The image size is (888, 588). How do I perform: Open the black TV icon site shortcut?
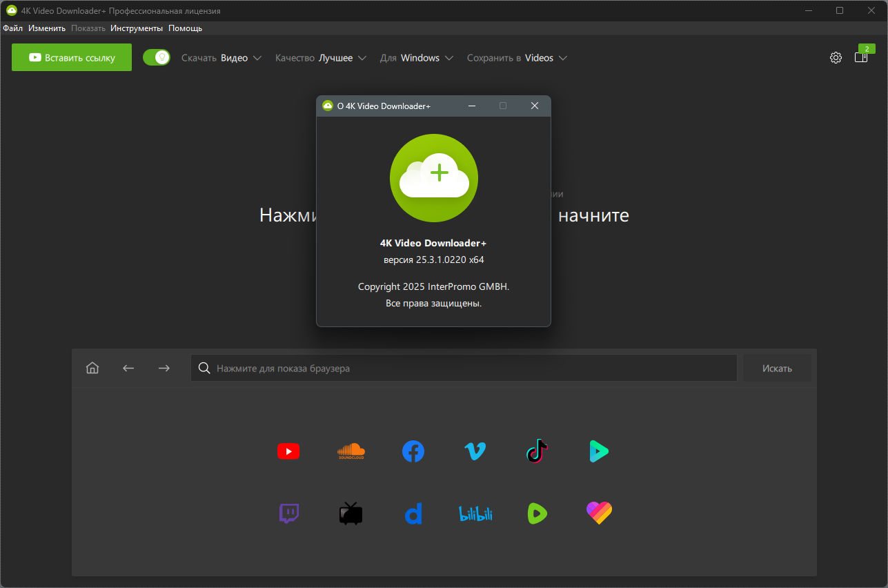point(351,513)
